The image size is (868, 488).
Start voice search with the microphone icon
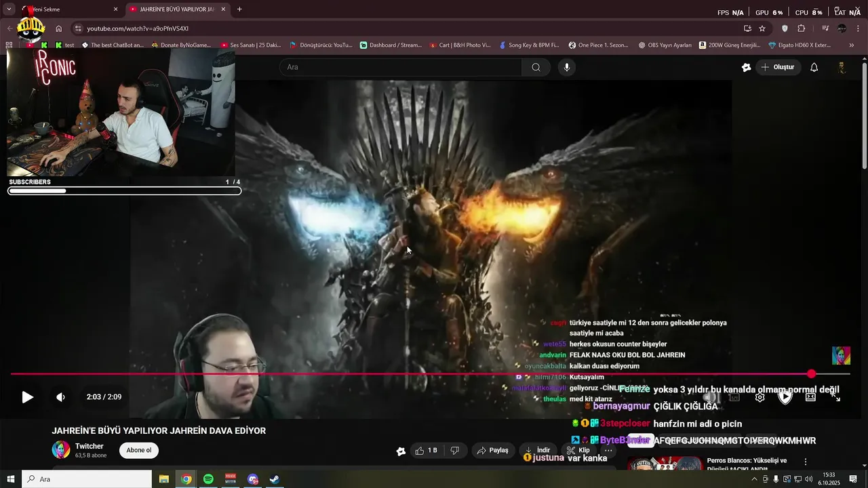click(567, 67)
